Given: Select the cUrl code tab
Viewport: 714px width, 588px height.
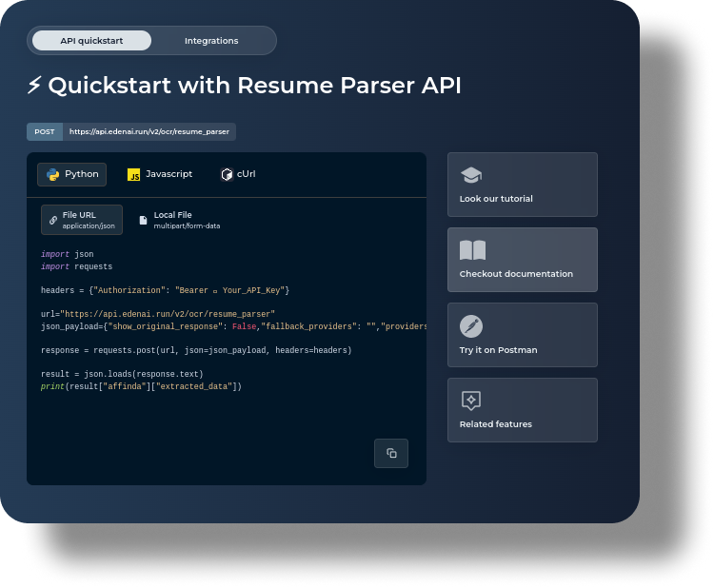Looking at the screenshot, I should 238,174.
